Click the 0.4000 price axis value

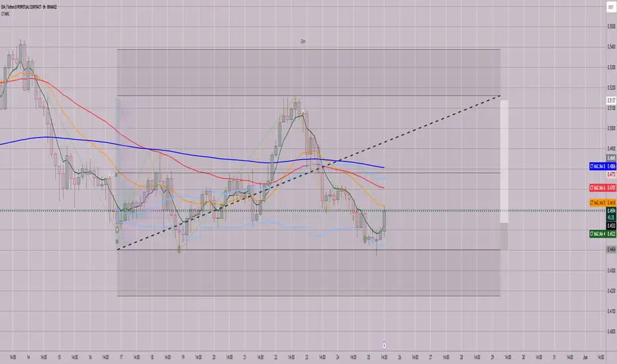click(x=611, y=332)
